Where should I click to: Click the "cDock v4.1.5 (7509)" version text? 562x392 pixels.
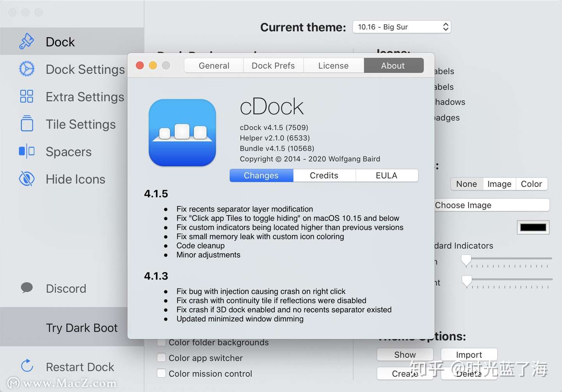[x=274, y=128]
